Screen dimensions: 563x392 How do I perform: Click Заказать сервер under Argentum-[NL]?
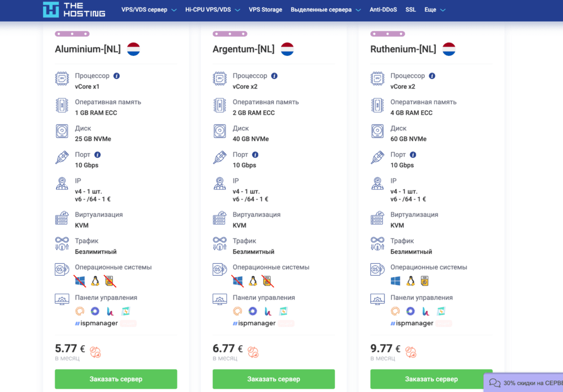coord(273,379)
